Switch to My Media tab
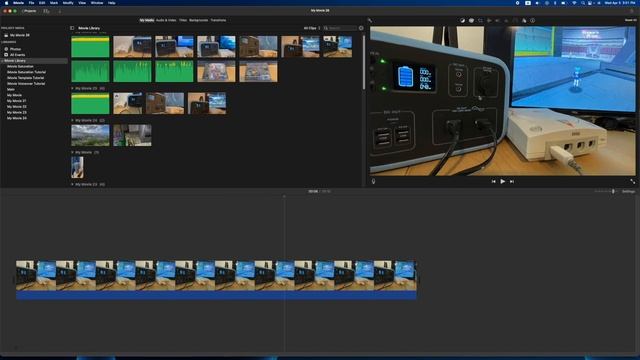 [x=147, y=20]
